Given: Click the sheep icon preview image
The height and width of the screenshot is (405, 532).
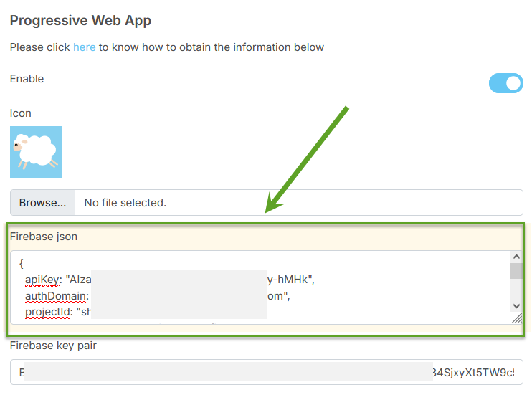Looking at the screenshot, I should tap(36, 152).
